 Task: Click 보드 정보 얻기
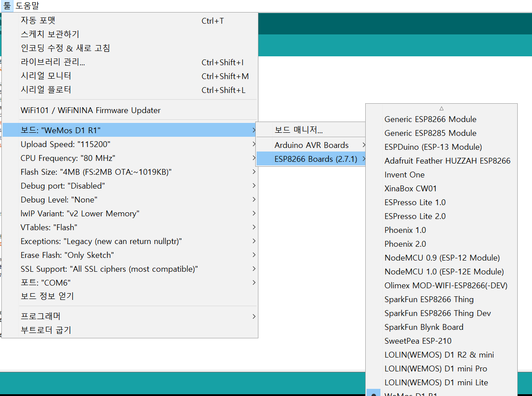pyautogui.click(x=130, y=296)
